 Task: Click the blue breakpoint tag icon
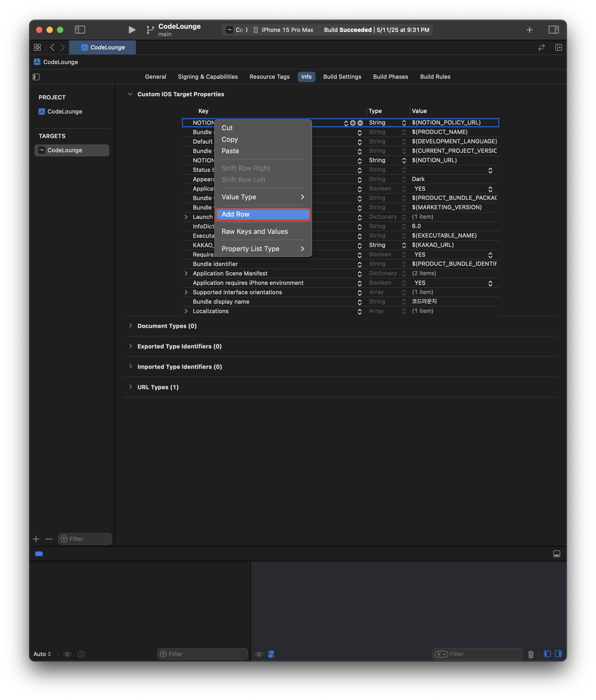[39, 554]
